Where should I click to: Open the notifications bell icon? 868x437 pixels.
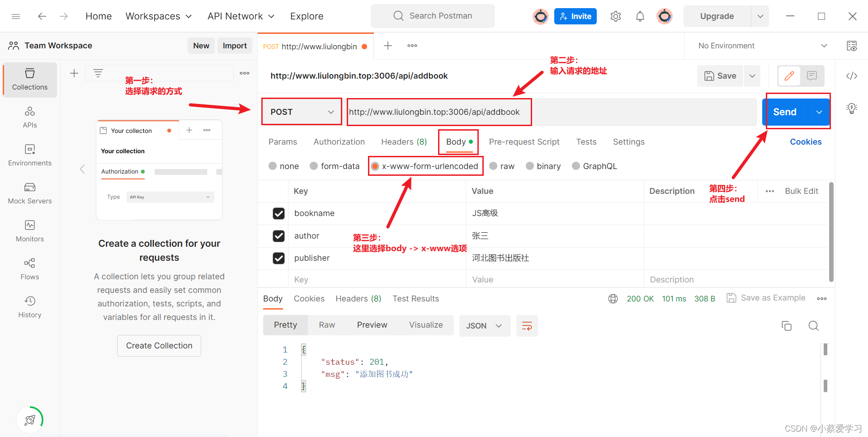coord(640,16)
